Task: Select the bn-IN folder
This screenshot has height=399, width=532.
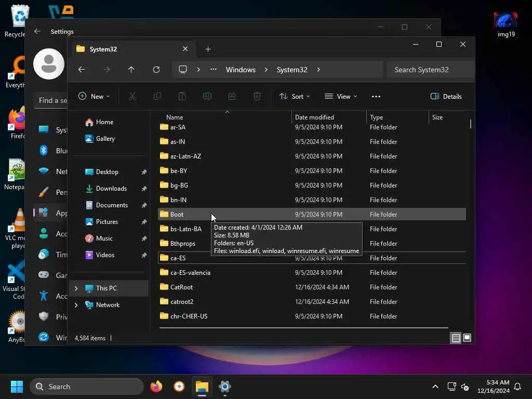Action: click(x=312, y=200)
